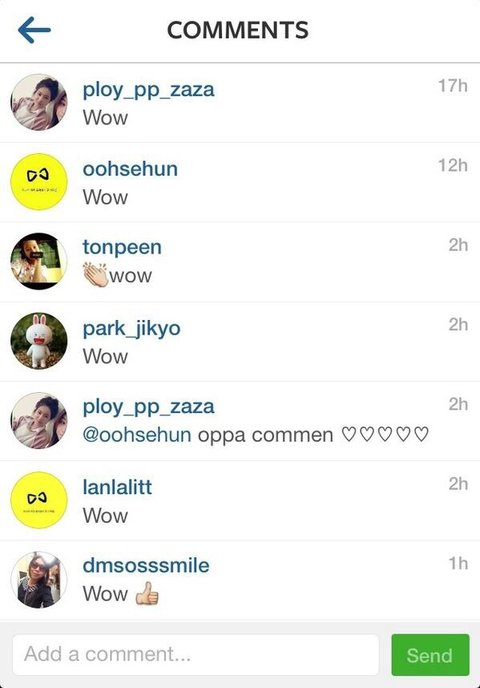Tap the @oohsehun mention in comment

[x=137, y=435]
